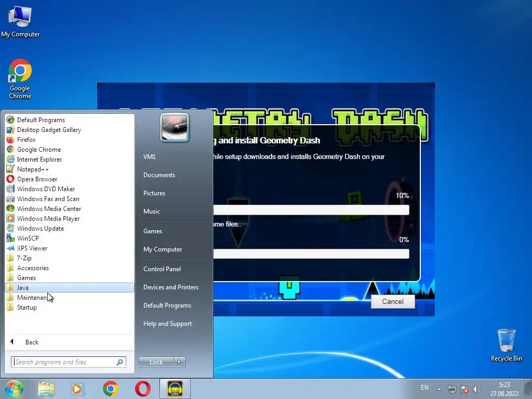Open Firefox icon in Start menu
Image resolution: width=532 pixels, height=399 pixels.
pyautogui.click(x=10, y=139)
